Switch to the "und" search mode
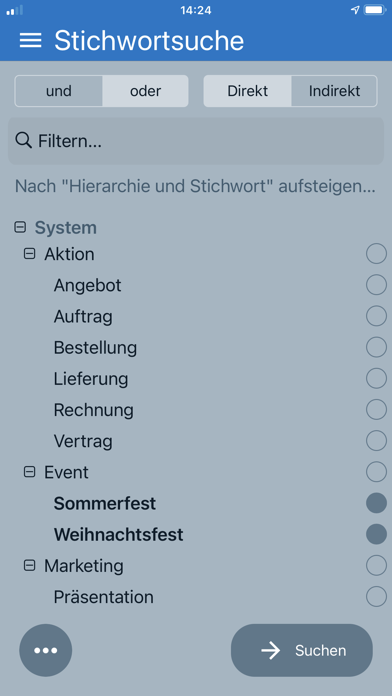392x696 pixels. [x=59, y=91]
